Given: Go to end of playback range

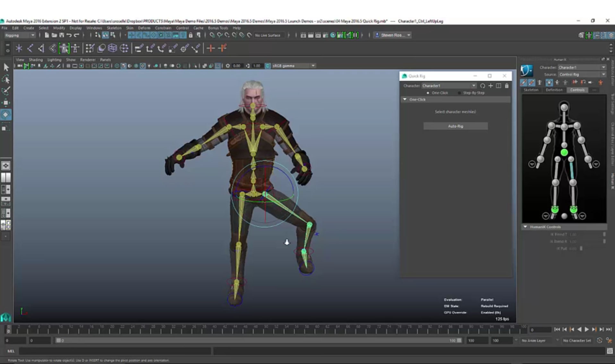Looking at the screenshot, I should pyautogui.click(x=609, y=329).
